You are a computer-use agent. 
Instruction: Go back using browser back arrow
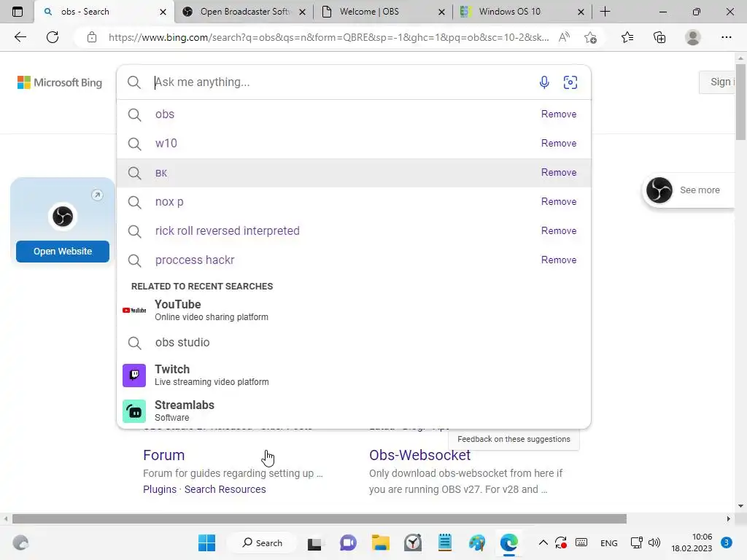click(20, 37)
